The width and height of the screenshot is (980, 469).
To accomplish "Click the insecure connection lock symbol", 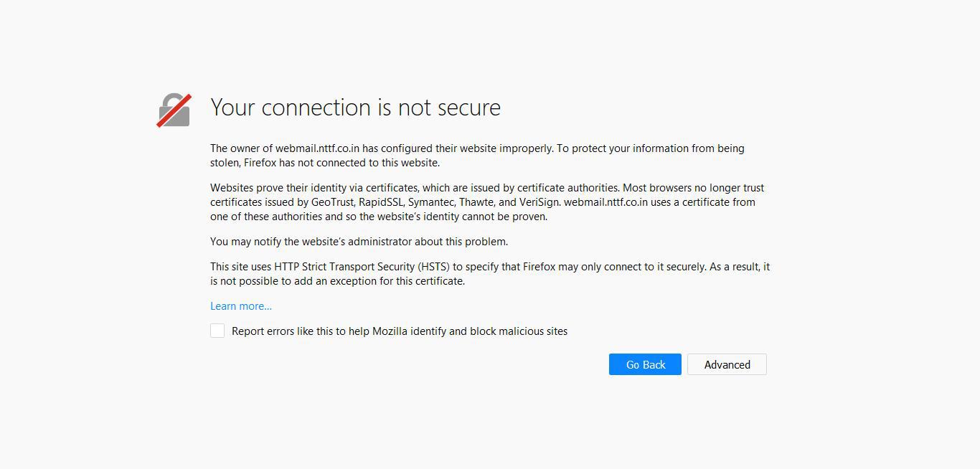I will 174,109.
